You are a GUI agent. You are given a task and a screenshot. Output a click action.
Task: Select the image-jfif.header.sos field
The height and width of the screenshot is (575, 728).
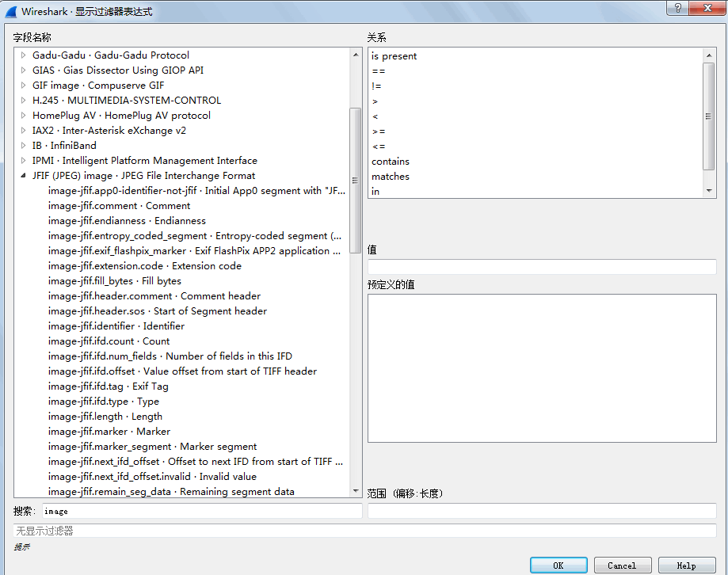pyautogui.click(x=158, y=311)
